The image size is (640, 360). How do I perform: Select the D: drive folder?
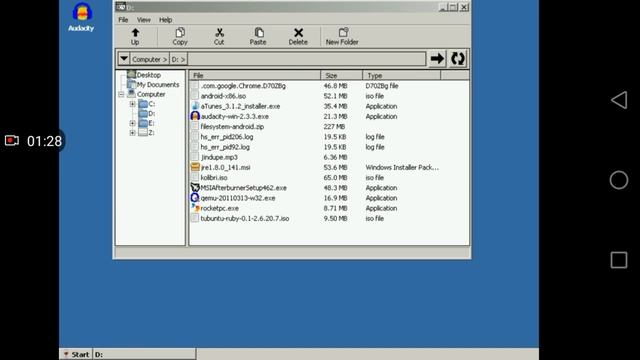(x=147, y=113)
